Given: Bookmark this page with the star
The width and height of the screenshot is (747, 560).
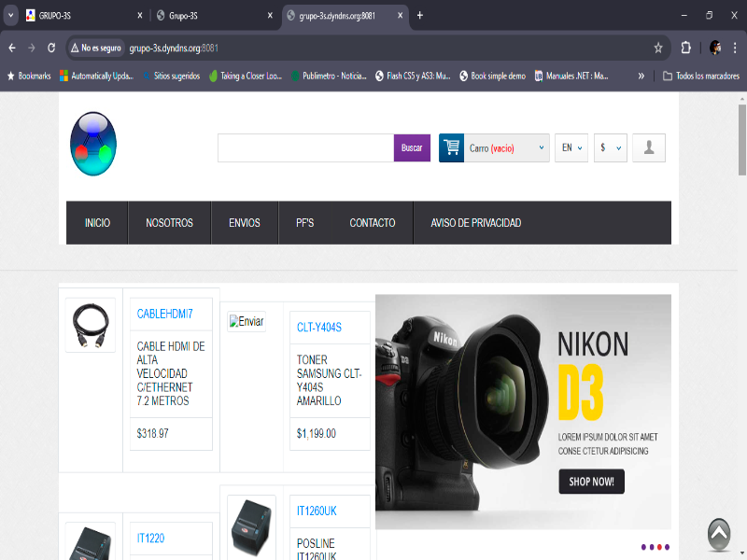Looking at the screenshot, I should coord(658,49).
